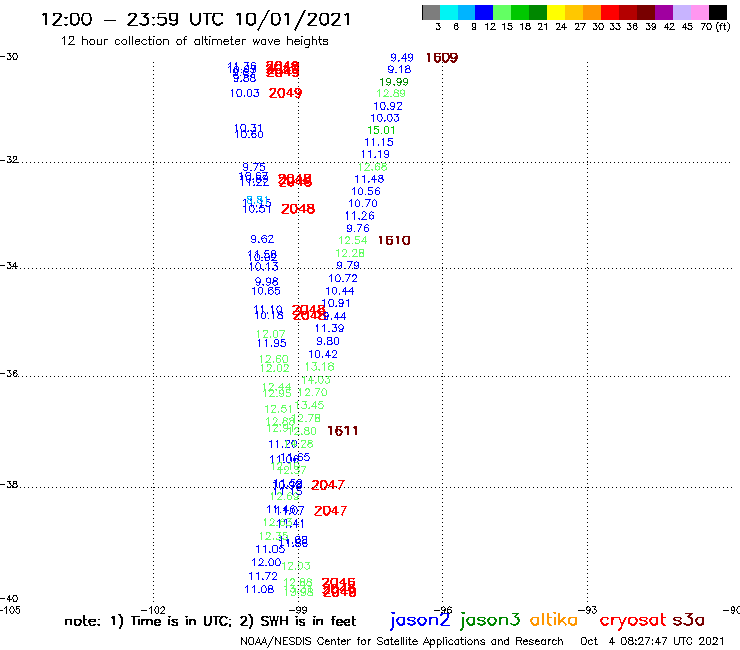Click the '70 (ft)' scale label
This screenshot has width=740, height=650.
tap(715, 27)
